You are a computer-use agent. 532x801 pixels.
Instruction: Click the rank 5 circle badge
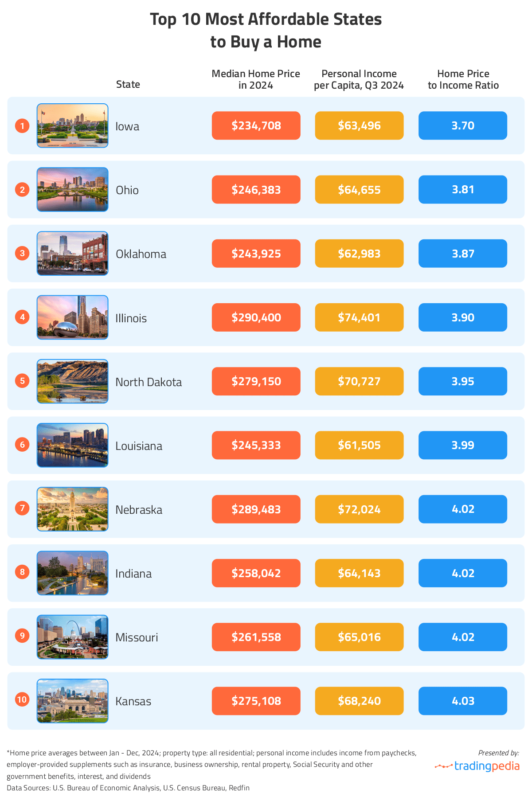(x=22, y=381)
